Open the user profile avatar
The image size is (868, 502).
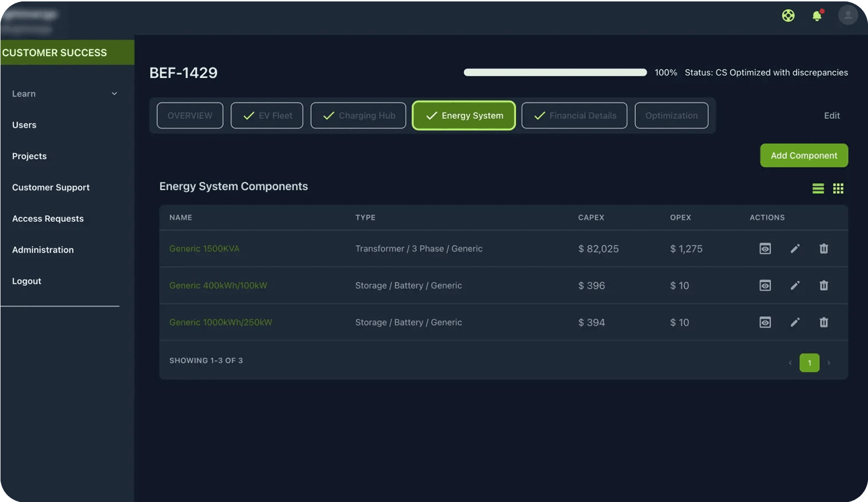coord(848,15)
